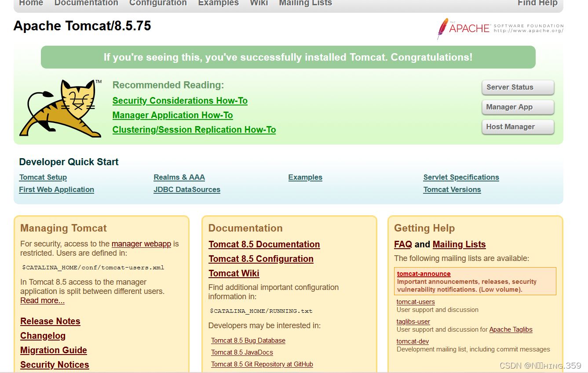Open the Wiki navigation item
This screenshot has width=588, height=373.
(259, 4)
